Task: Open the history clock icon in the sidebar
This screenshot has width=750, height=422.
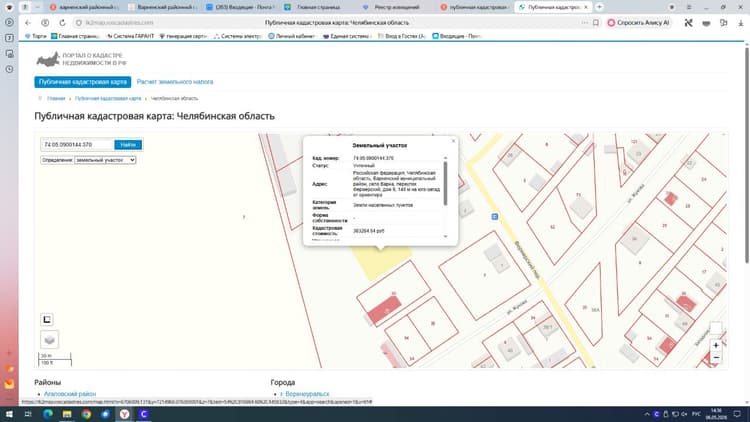Action: pyautogui.click(x=9, y=69)
